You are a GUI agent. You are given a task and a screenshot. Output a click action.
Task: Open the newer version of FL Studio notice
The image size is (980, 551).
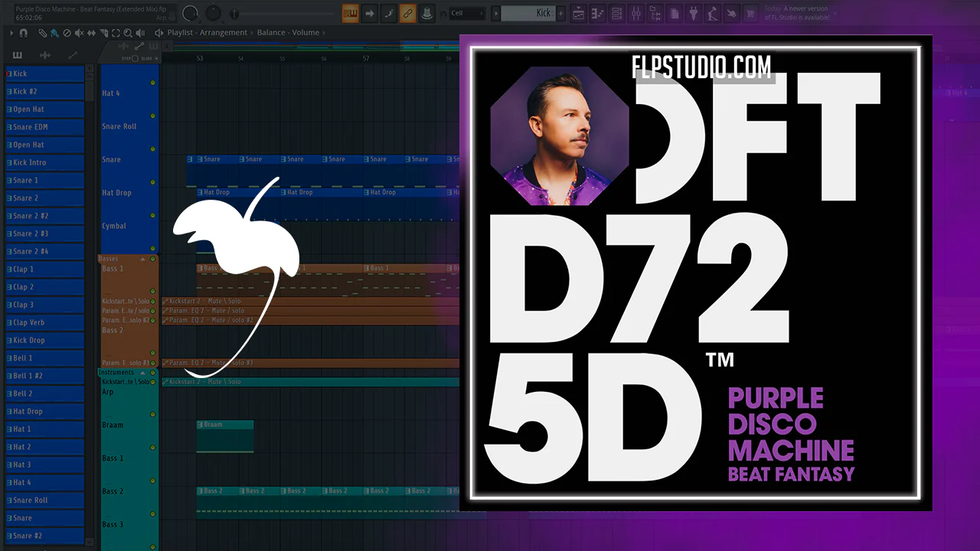795,13
